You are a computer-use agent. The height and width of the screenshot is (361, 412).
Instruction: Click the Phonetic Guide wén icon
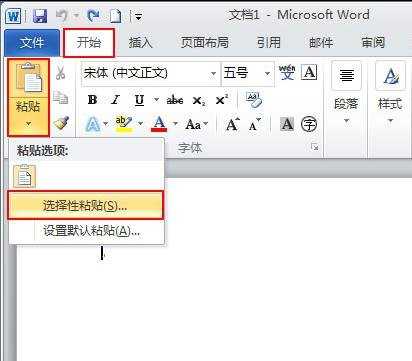pyautogui.click(x=287, y=72)
